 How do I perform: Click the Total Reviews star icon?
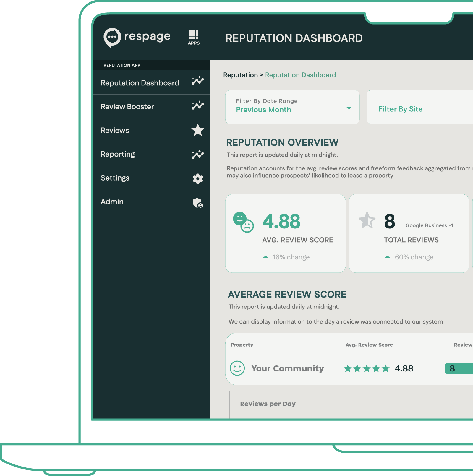pos(367,220)
